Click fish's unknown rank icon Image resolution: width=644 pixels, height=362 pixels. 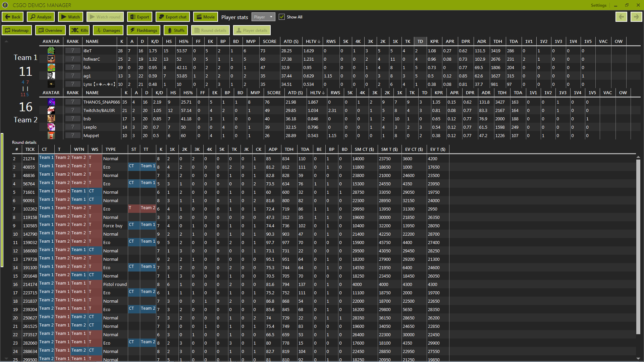[72, 67]
